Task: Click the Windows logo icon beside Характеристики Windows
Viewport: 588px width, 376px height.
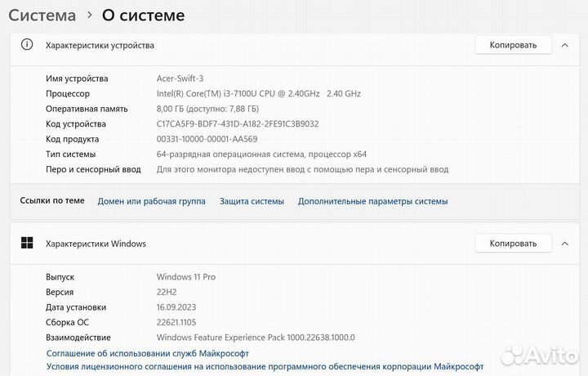Action: click(27, 243)
